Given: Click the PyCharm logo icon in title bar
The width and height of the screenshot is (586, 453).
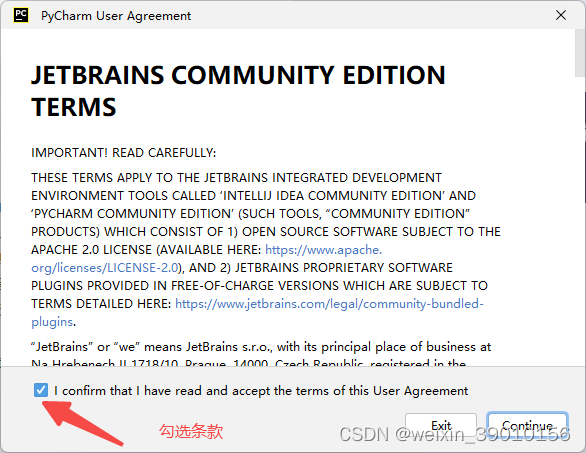Looking at the screenshot, I should [x=21, y=15].
